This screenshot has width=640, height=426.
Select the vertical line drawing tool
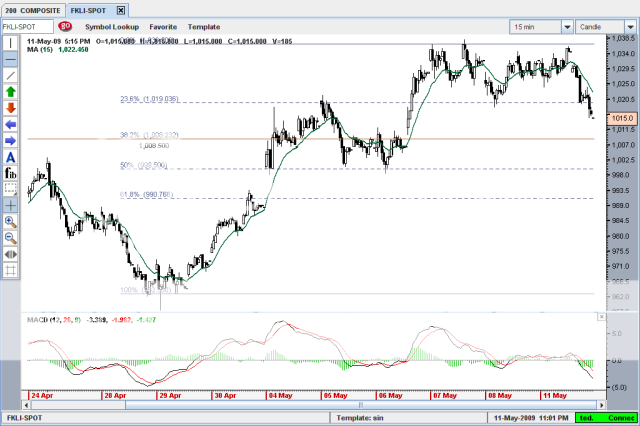pos(11,43)
